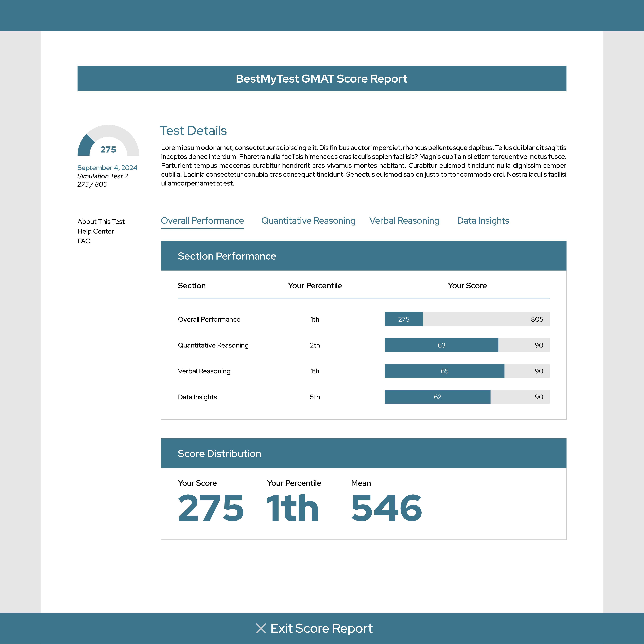Click the X icon beside Exit Score Report
Screen dimensions: 644x644
click(261, 628)
